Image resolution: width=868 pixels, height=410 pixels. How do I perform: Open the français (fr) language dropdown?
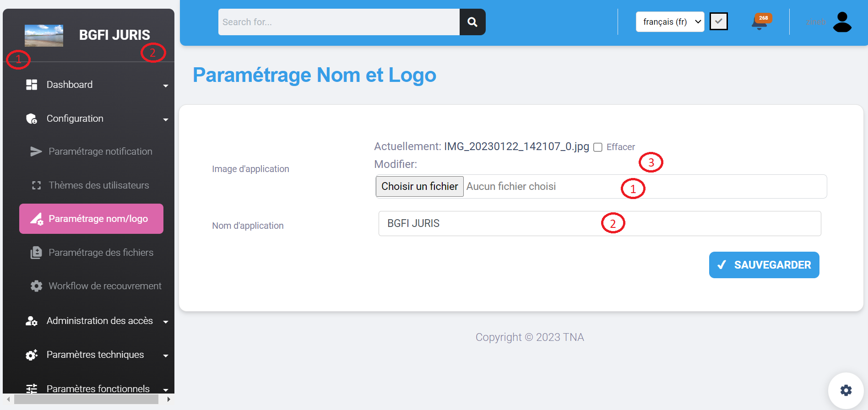tap(669, 22)
